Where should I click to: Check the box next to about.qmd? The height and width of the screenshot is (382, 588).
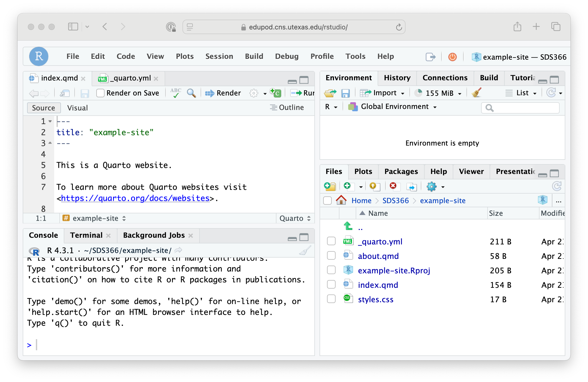(x=331, y=256)
